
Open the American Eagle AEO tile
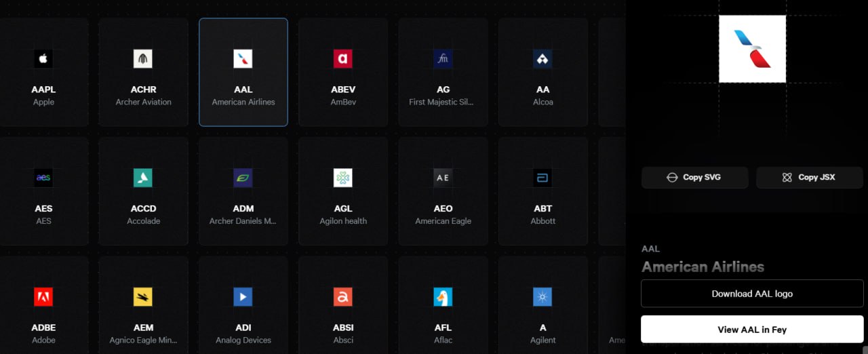click(443, 191)
